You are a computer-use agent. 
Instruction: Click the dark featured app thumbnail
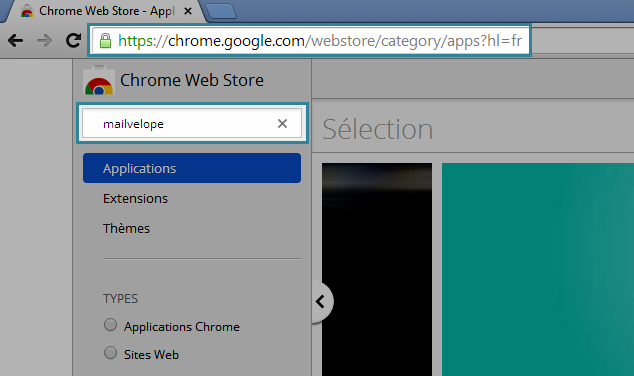(377, 269)
